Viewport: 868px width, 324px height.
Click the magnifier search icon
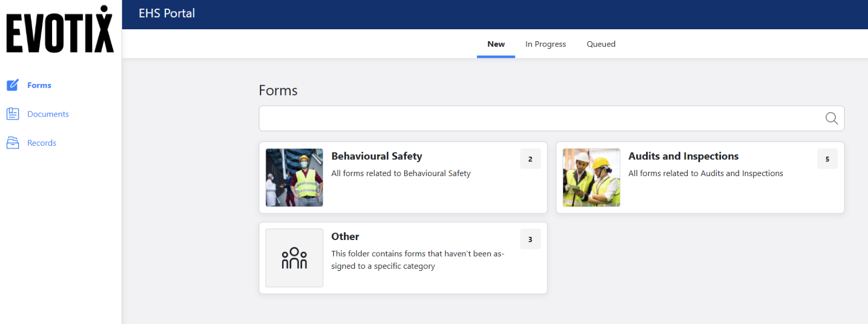[832, 118]
